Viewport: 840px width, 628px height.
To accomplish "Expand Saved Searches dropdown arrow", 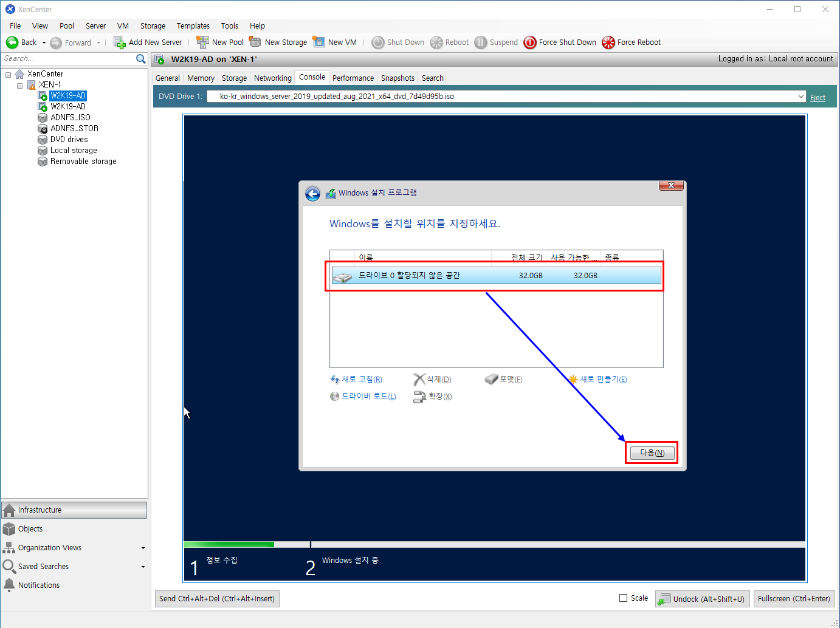I will coord(143,567).
